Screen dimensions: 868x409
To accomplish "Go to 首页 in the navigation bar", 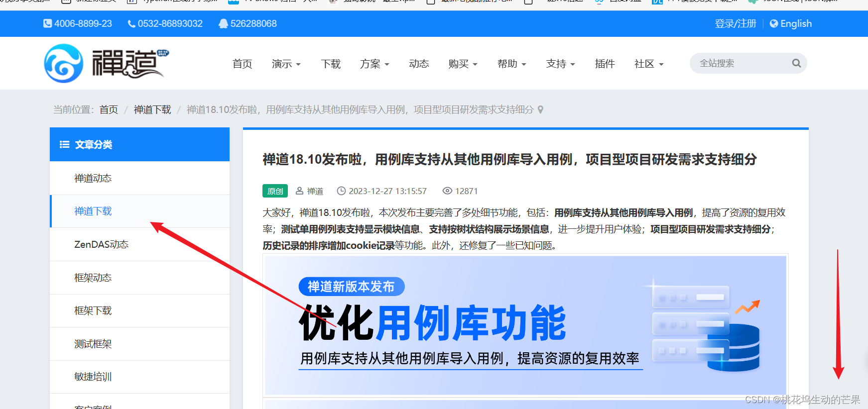I will 243,64.
